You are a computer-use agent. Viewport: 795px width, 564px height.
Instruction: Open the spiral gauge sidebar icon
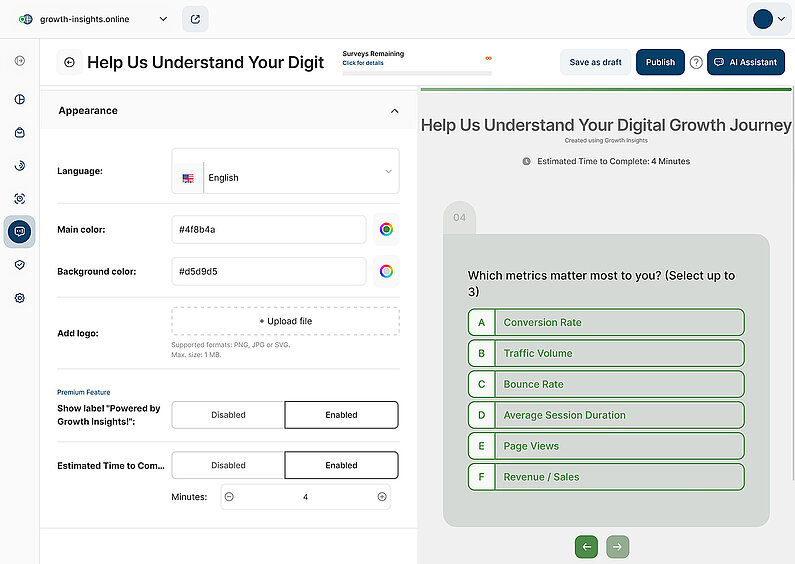[20, 165]
